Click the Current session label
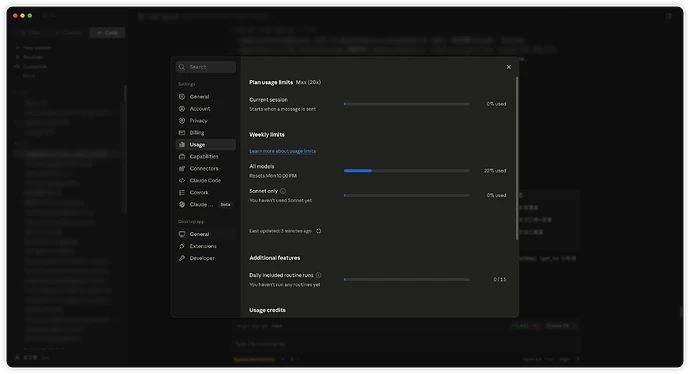This screenshot has width=690, height=374. pyautogui.click(x=268, y=100)
